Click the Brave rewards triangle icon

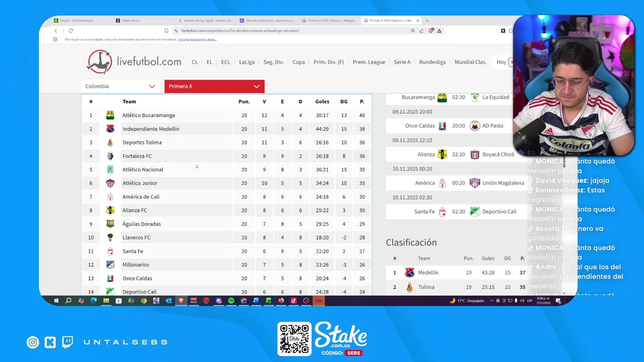coord(439,31)
